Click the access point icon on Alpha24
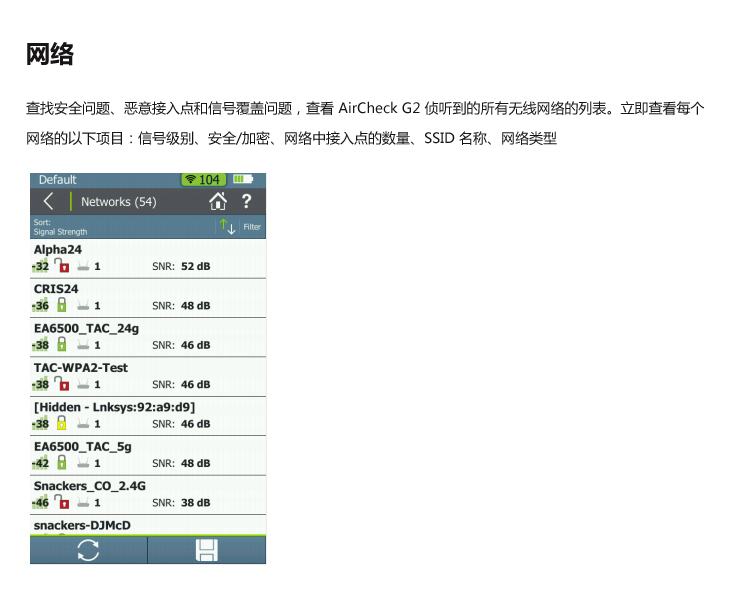 tap(83, 266)
